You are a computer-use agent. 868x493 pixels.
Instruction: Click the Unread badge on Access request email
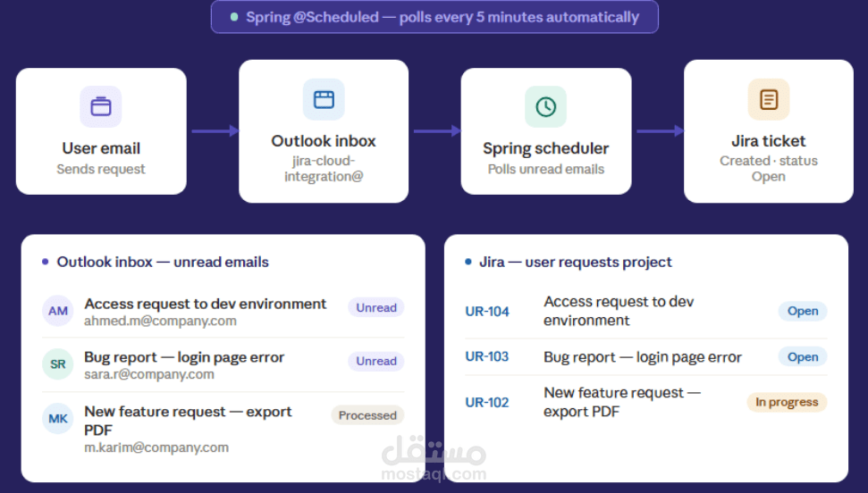point(375,307)
